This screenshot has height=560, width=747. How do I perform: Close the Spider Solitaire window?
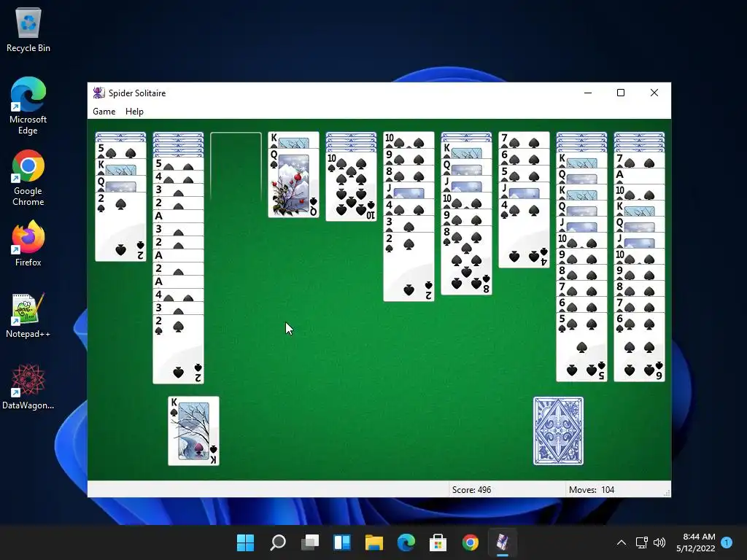tap(654, 93)
